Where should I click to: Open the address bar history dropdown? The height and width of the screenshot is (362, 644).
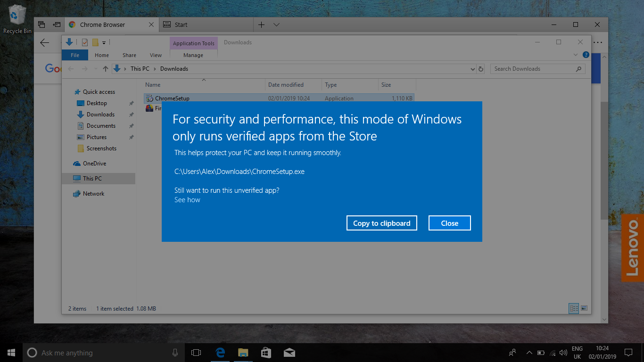pyautogui.click(x=473, y=68)
